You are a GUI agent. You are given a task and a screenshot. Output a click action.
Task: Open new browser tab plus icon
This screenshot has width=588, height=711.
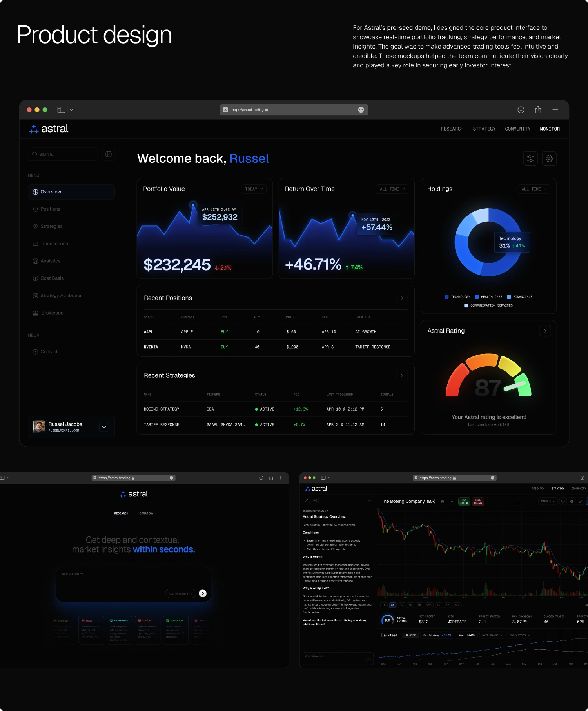(555, 110)
